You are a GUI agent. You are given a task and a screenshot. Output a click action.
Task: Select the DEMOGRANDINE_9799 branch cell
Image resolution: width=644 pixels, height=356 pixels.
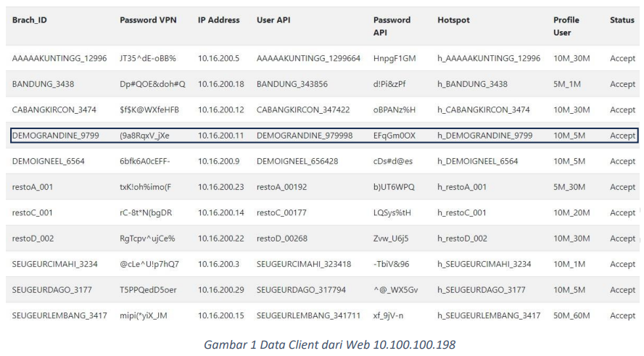[x=54, y=136]
